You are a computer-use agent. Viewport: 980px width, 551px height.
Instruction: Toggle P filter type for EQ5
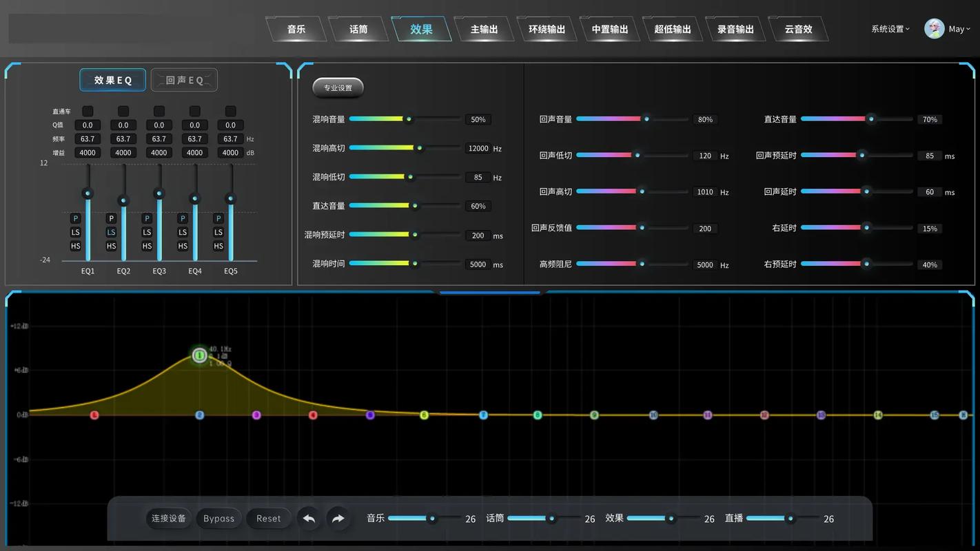pyautogui.click(x=219, y=218)
